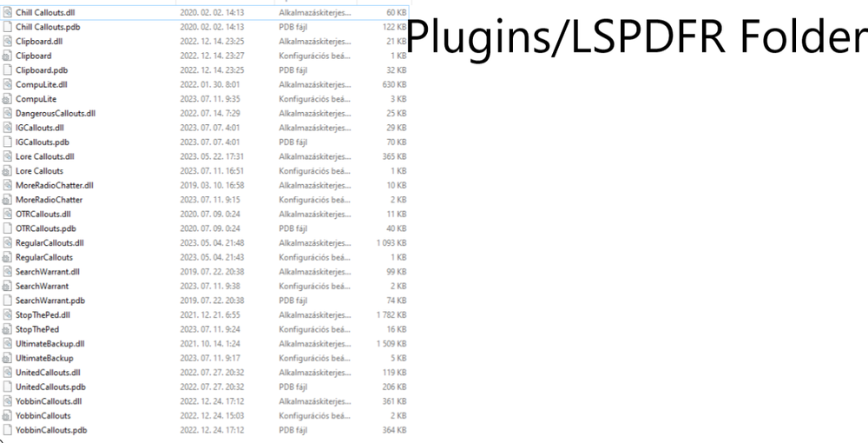Screen dimensions: 868x443
Task: Click the UnitedCallouts.dll file icon
Action: [x=7, y=372]
